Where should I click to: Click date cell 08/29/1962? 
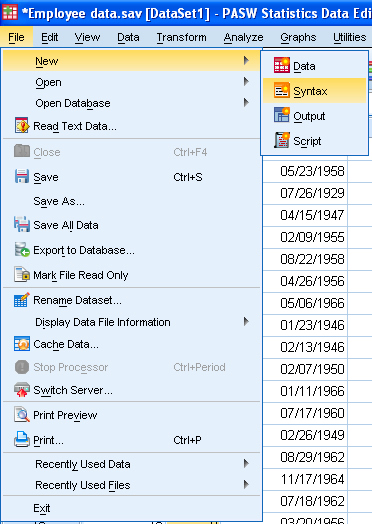point(305,457)
